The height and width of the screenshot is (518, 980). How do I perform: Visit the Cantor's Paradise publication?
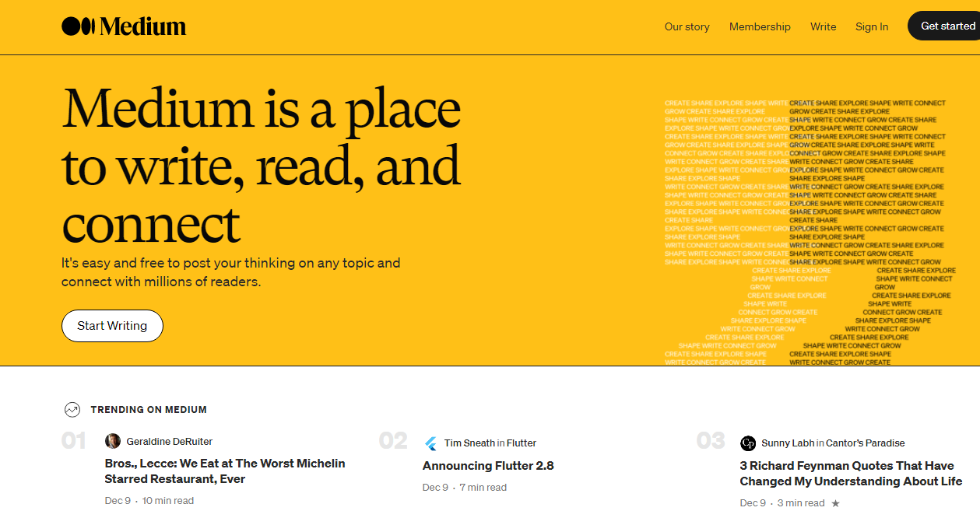866,443
